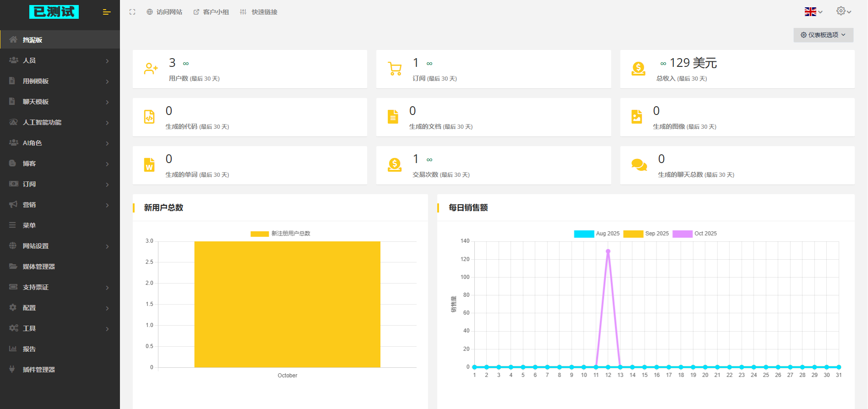868x409 pixels.
Task: Expand the 人员 sidebar section
Action: (x=60, y=60)
